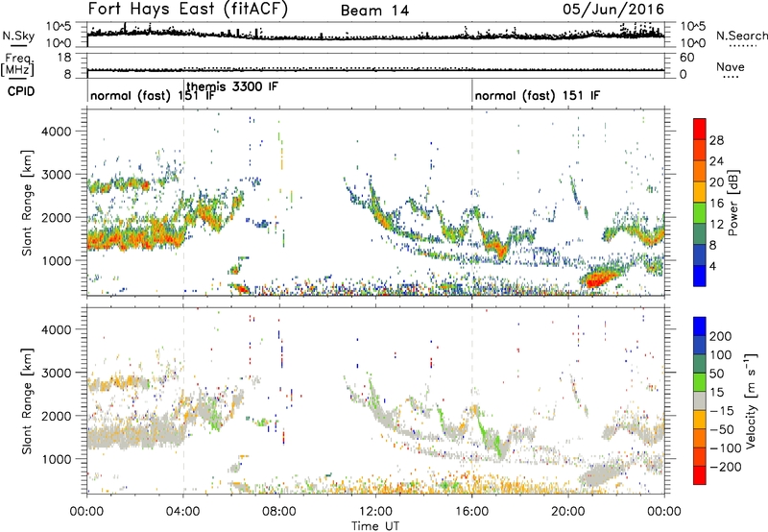
Task: Pick the green 15–50 velocity colorbar segment
Action: coord(700,382)
